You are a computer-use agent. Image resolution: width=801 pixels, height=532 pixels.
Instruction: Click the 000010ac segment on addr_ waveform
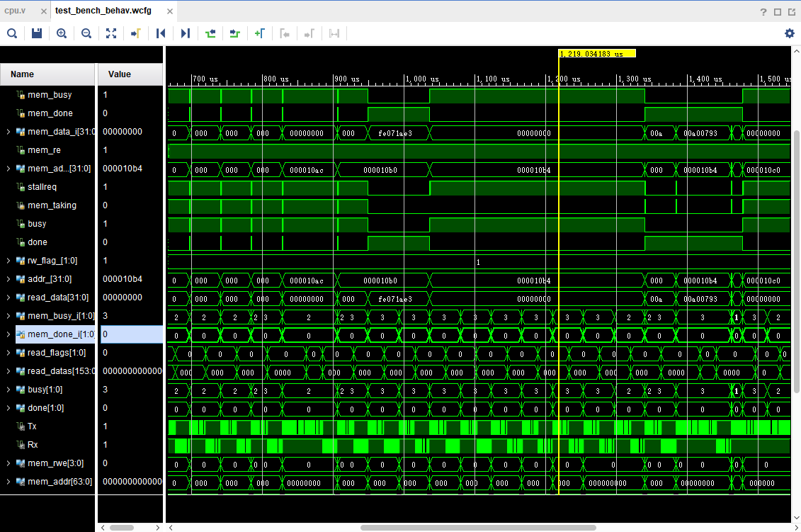tap(307, 281)
